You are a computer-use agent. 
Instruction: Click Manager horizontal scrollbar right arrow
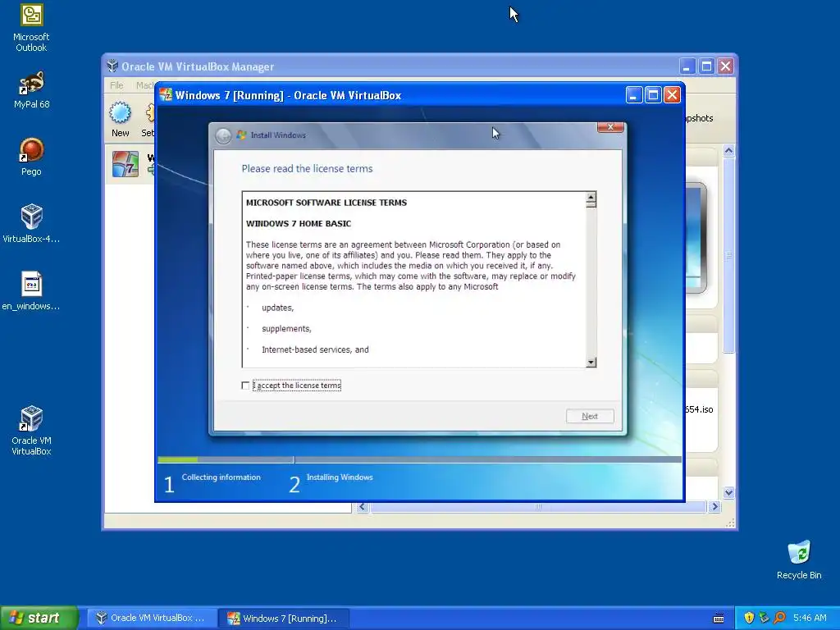pos(714,507)
